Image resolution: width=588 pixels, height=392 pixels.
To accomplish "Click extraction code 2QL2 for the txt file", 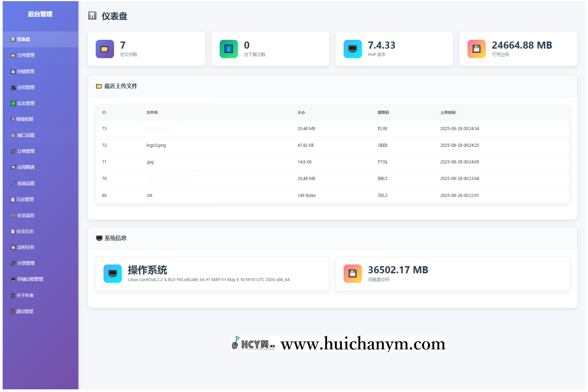I will [x=382, y=195].
